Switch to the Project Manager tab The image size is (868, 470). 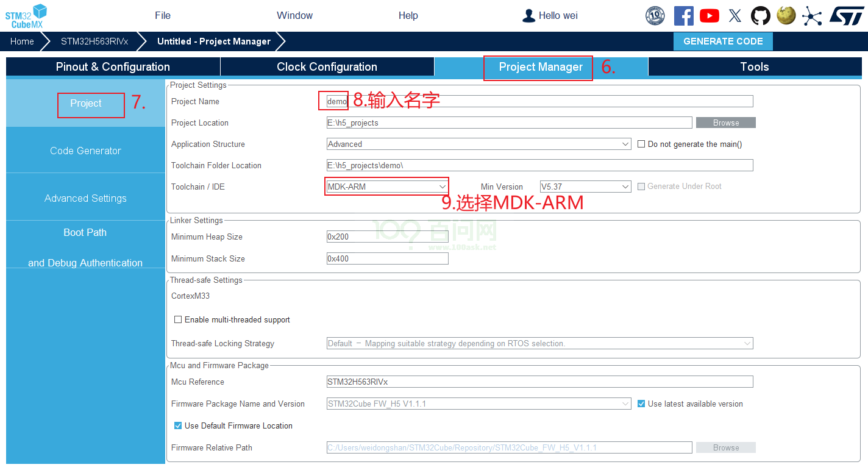point(541,67)
